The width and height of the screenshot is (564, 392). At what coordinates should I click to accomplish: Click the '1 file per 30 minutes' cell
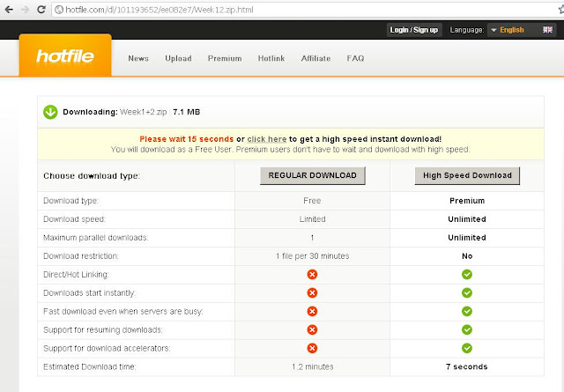click(x=312, y=256)
